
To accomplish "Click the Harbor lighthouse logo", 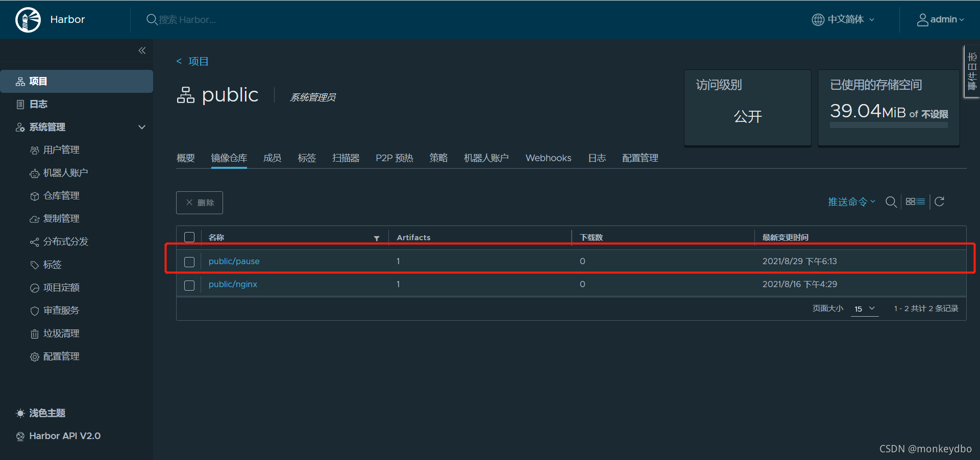I will [28, 20].
